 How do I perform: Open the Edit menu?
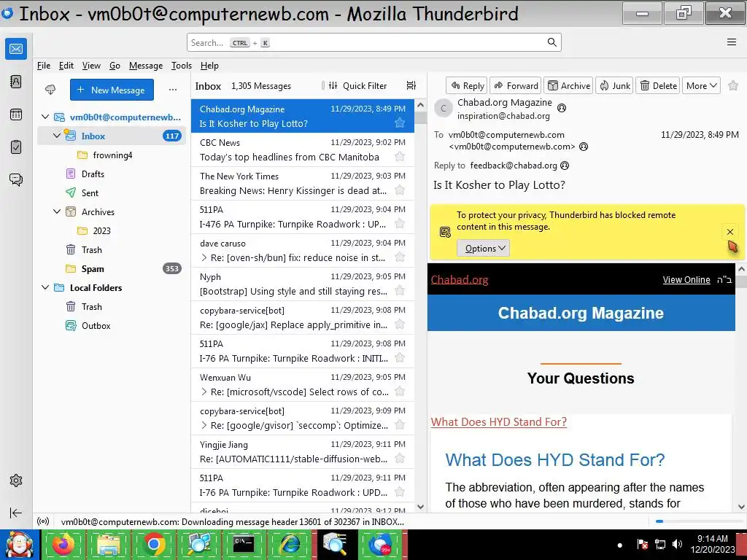click(x=66, y=65)
